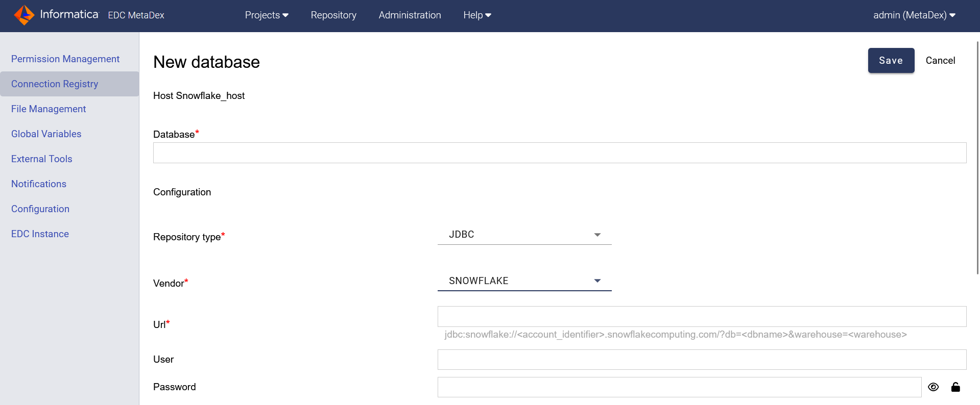Viewport: 980px width, 405px height.
Task: Open the Administration menu item
Action: [x=410, y=15]
